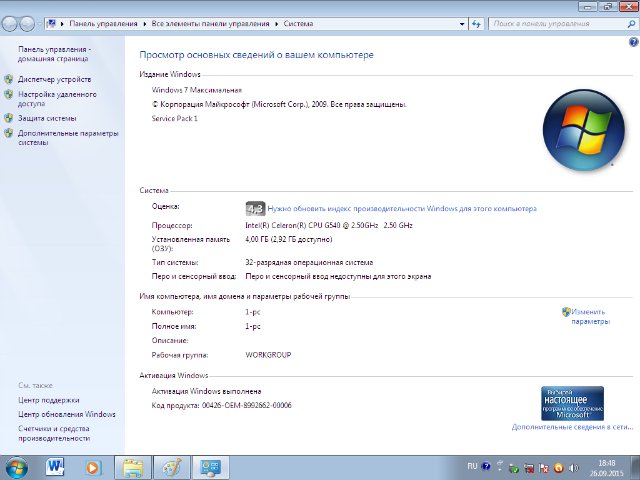This screenshot has width=640, height=480.
Task: Open Диспетчер устройств from the left sidebar
Action: point(54,79)
